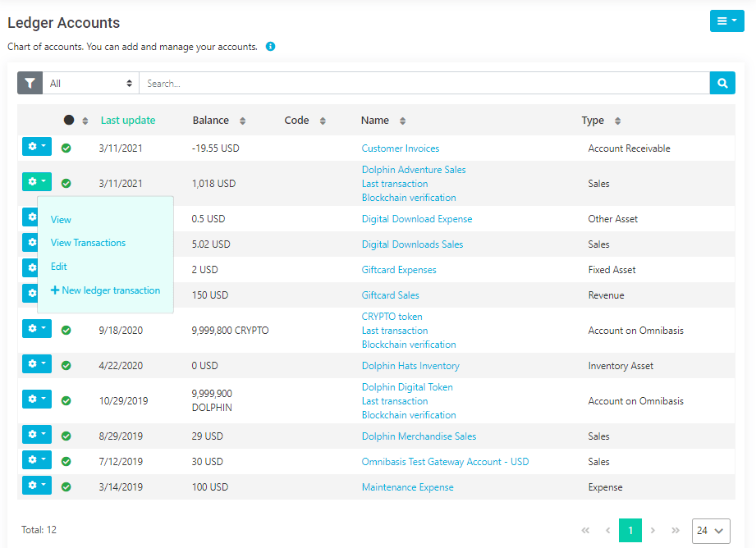Viewport: 756px width, 548px height.
Task: Open the caret dropdown on Dolphin Hats Inventory gear button
Action: tap(44, 364)
